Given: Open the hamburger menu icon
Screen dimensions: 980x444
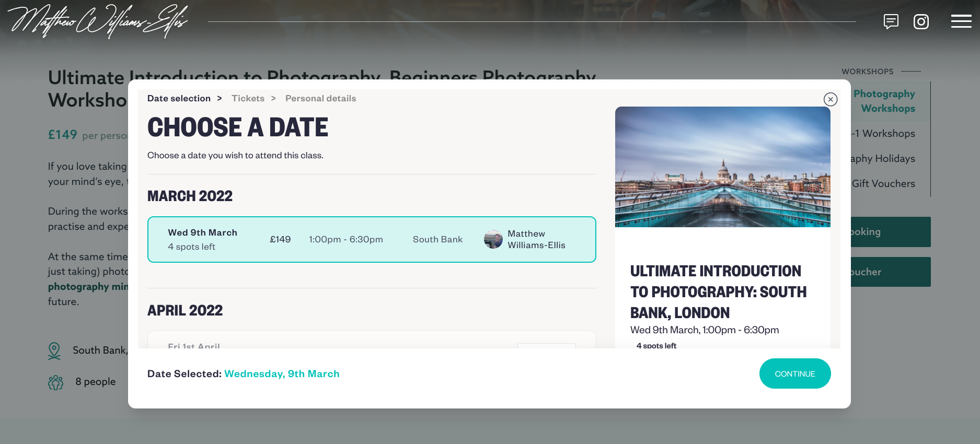Looking at the screenshot, I should 961,21.
